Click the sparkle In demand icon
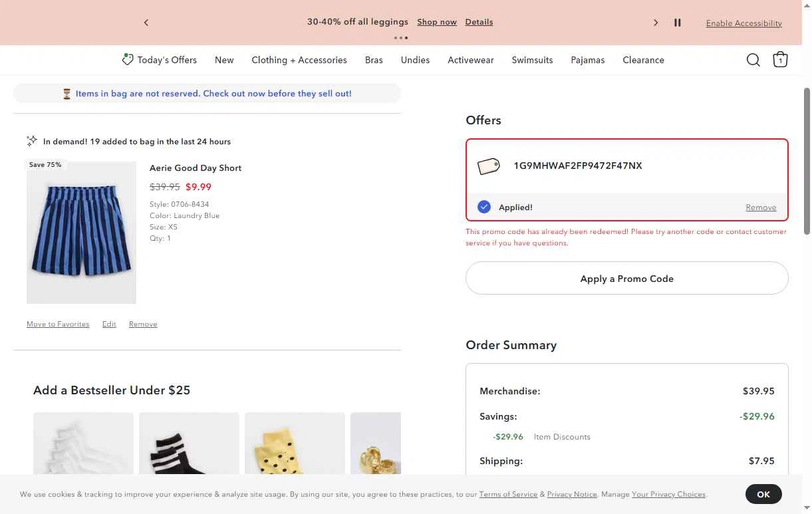The image size is (812, 514). [32, 141]
